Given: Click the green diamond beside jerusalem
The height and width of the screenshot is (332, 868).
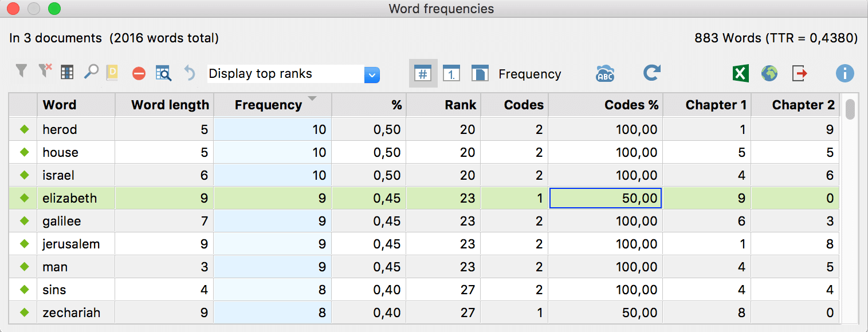Looking at the screenshot, I should pyautogui.click(x=24, y=244).
